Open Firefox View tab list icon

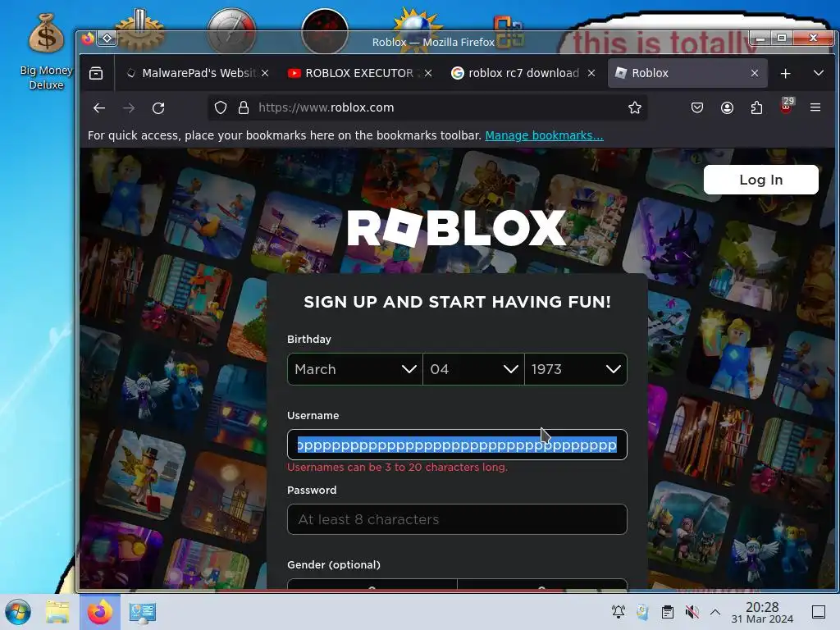point(96,73)
